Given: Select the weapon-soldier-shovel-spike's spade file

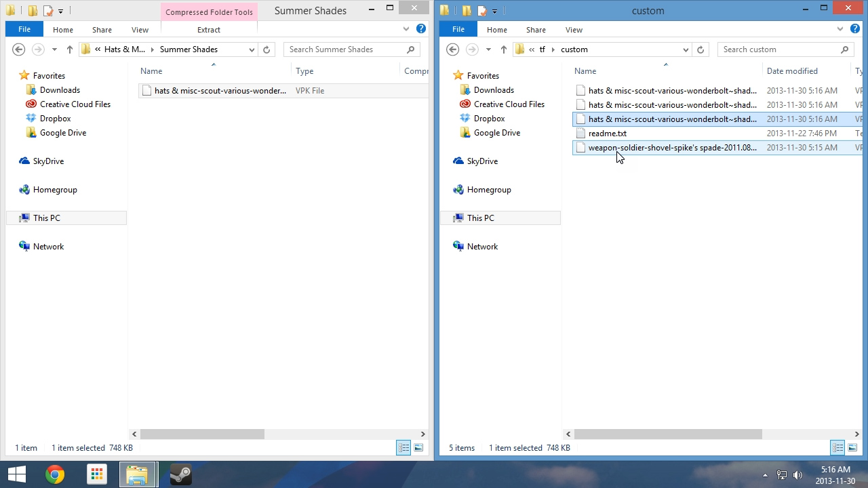Looking at the screenshot, I should [717, 148].
